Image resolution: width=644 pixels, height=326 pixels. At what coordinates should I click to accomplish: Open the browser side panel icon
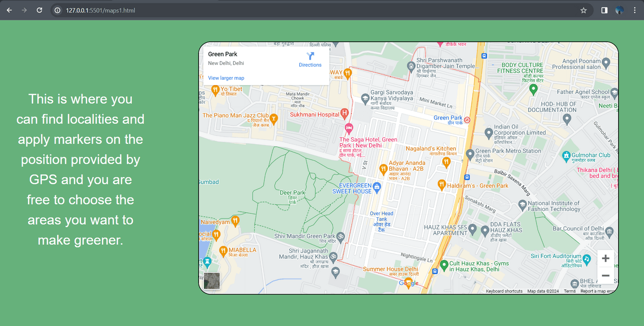coord(604,10)
